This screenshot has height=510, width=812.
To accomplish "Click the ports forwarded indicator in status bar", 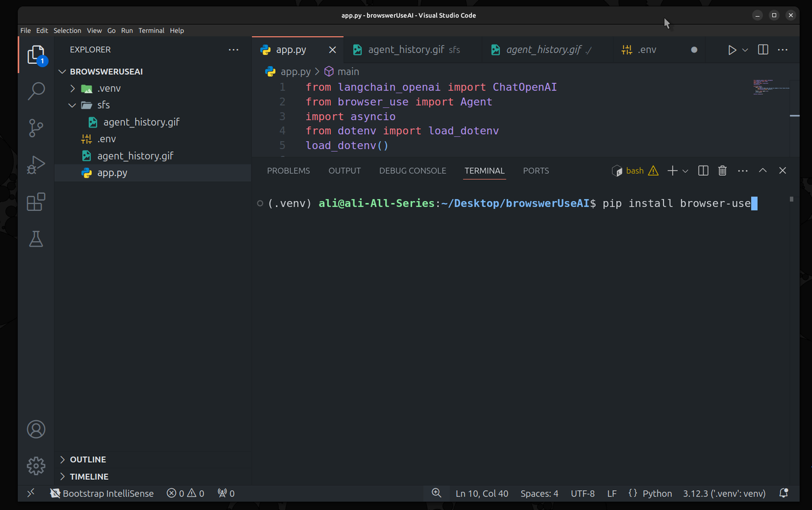I will 226,493.
